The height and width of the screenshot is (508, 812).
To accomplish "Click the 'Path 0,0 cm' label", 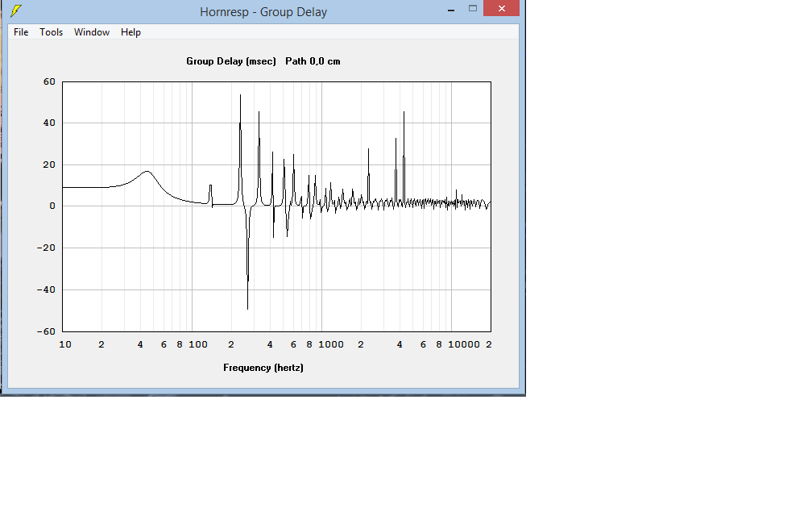I will pos(313,61).
